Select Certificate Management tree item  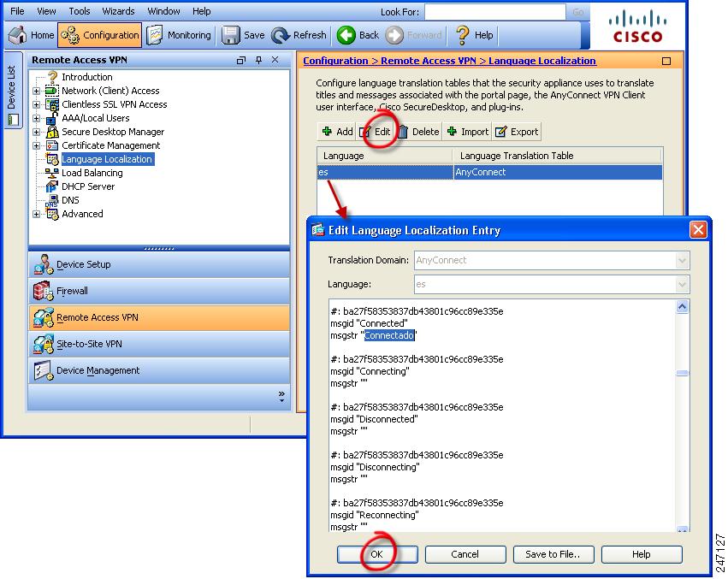pos(110,145)
